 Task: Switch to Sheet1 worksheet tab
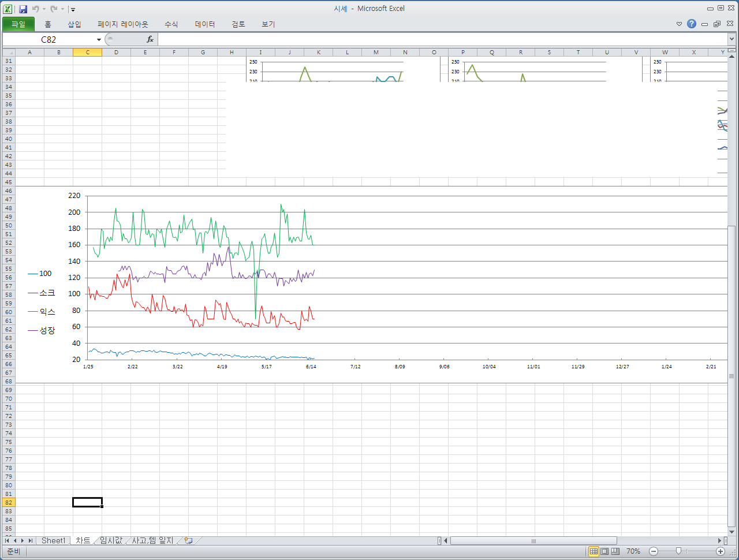coord(53,541)
